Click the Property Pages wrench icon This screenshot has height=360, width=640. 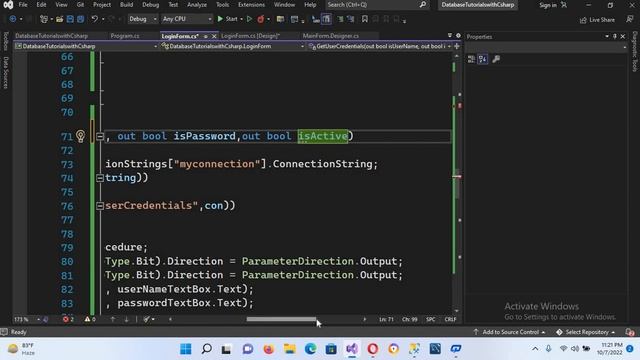point(496,59)
